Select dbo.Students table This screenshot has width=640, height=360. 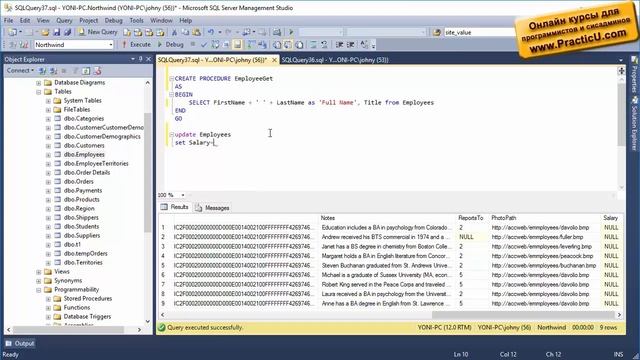[x=82, y=227]
